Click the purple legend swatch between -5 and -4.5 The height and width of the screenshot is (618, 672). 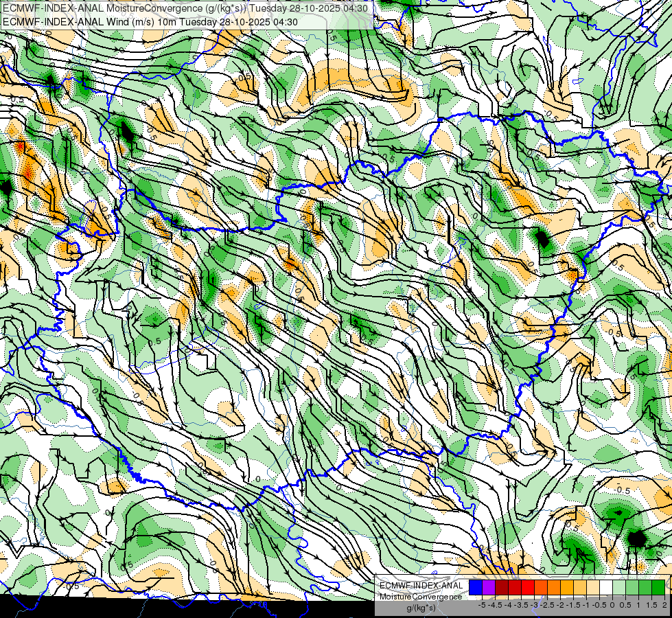[489, 587]
